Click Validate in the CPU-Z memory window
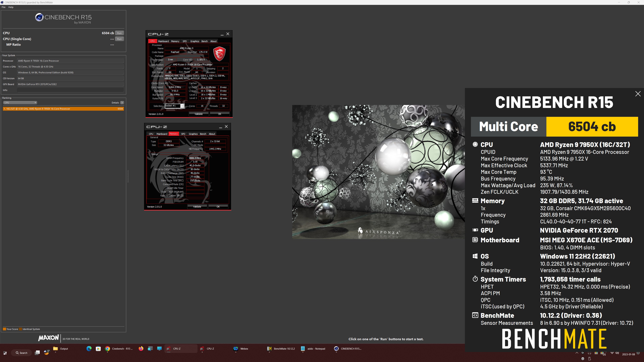 click(197, 207)
